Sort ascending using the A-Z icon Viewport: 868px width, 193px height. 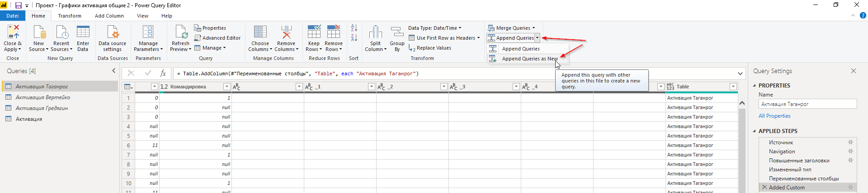(354, 28)
